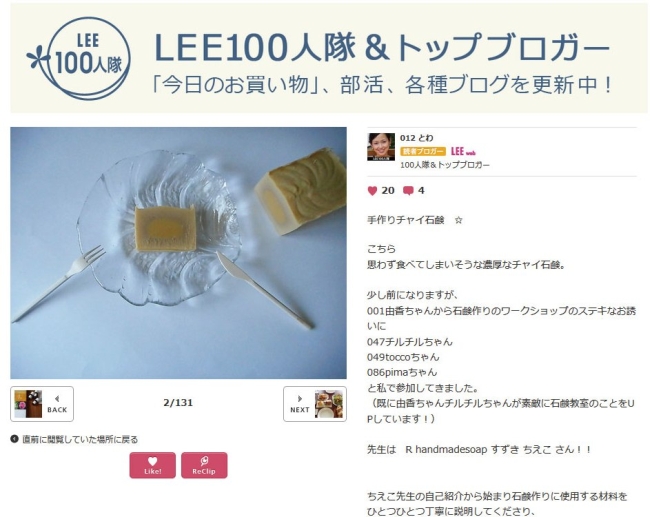Click the comment bubble count icon

coord(408,191)
